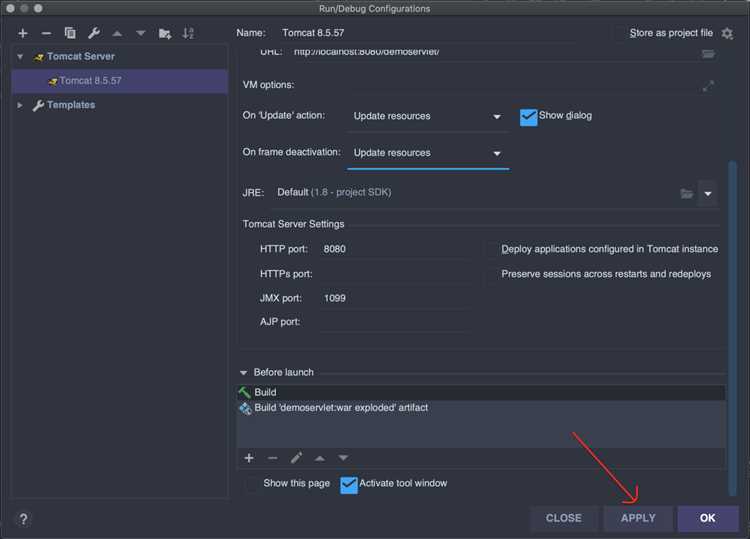Open the On 'Update' action dropdown
This screenshot has height=539, width=750.
pyautogui.click(x=428, y=116)
